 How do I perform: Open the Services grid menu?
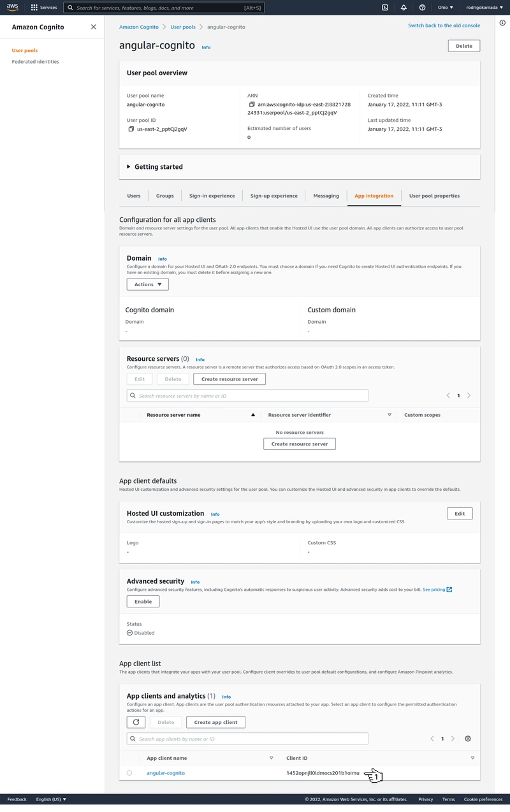coord(44,8)
